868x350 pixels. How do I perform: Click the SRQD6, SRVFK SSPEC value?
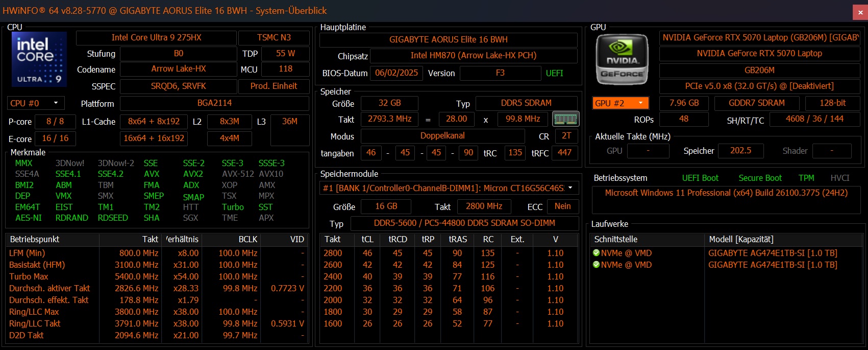[x=179, y=86]
